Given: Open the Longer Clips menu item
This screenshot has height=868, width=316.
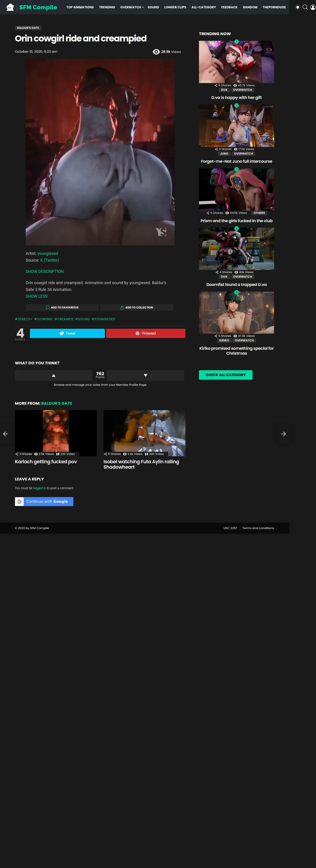Looking at the screenshot, I should point(175,7).
